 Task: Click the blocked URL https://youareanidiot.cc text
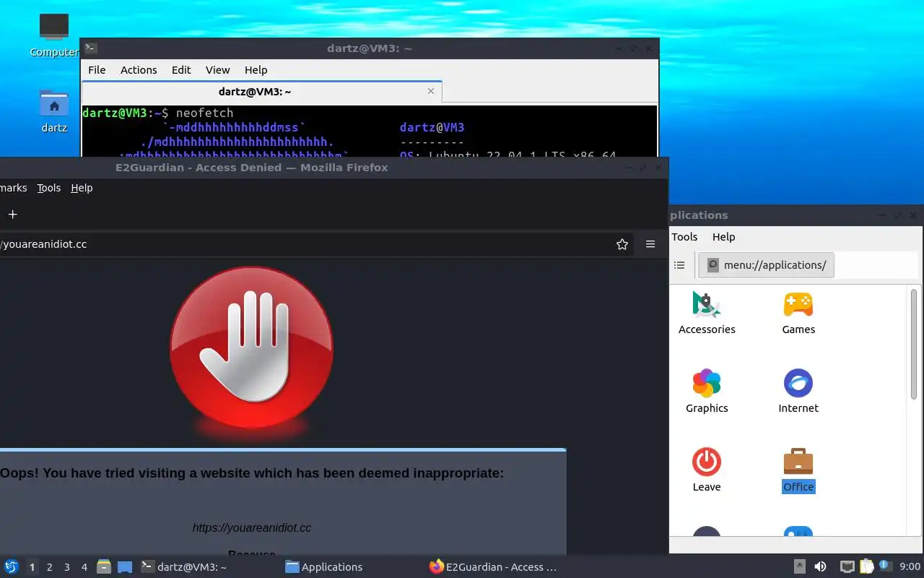pyautogui.click(x=252, y=528)
